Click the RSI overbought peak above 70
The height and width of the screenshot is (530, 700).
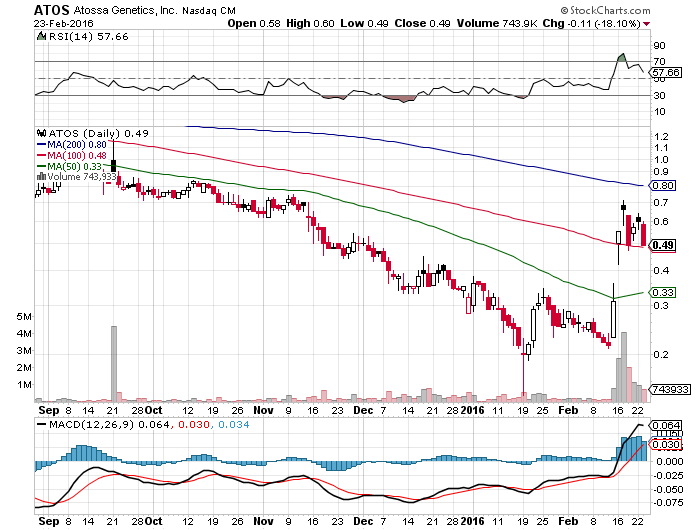pyautogui.click(x=621, y=57)
